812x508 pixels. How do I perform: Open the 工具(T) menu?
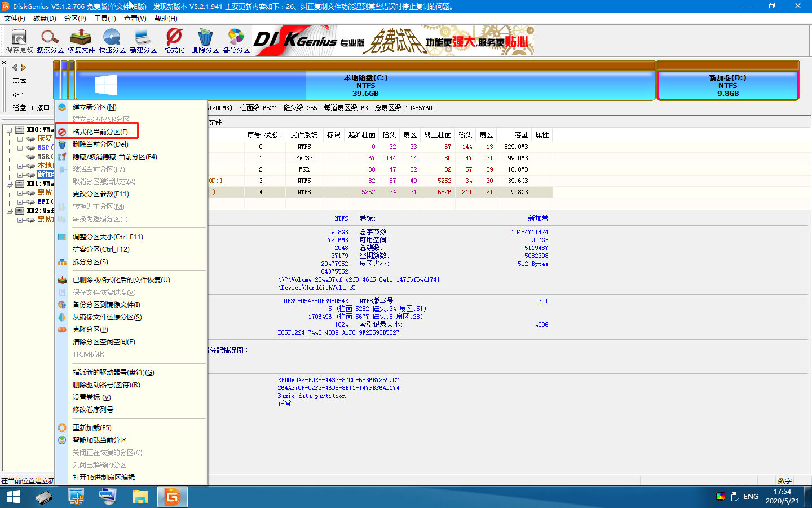click(105, 19)
